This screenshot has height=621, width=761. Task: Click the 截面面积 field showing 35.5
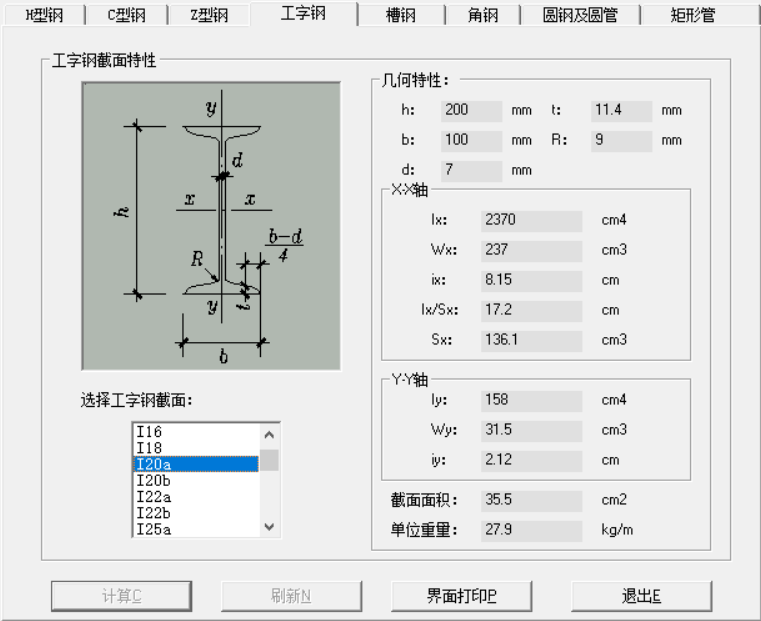point(531,501)
